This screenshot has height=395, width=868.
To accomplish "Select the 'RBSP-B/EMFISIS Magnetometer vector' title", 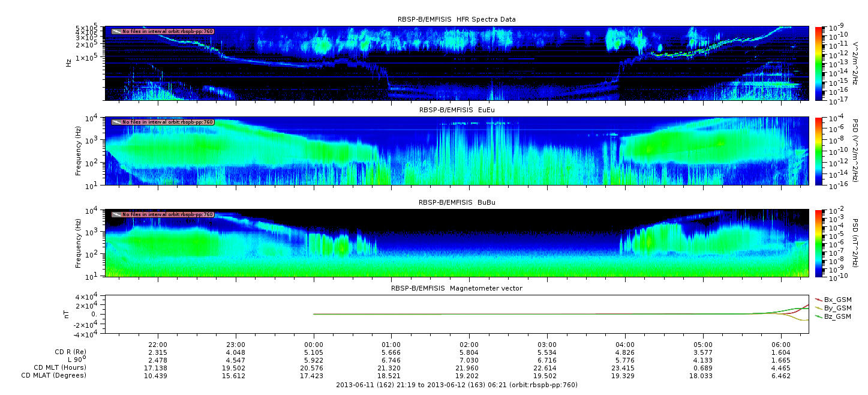I will click(x=456, y=288).
